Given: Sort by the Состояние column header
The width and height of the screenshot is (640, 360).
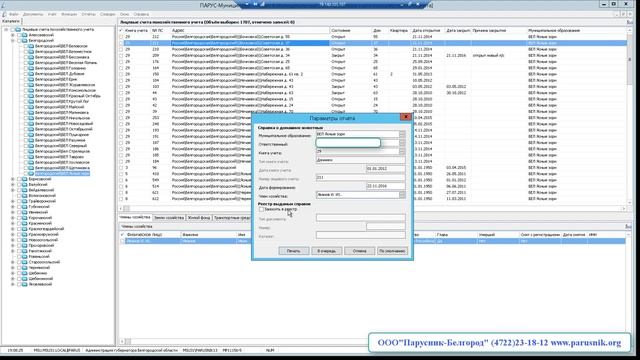Looking at the screenshot, I should coord(350,31).
